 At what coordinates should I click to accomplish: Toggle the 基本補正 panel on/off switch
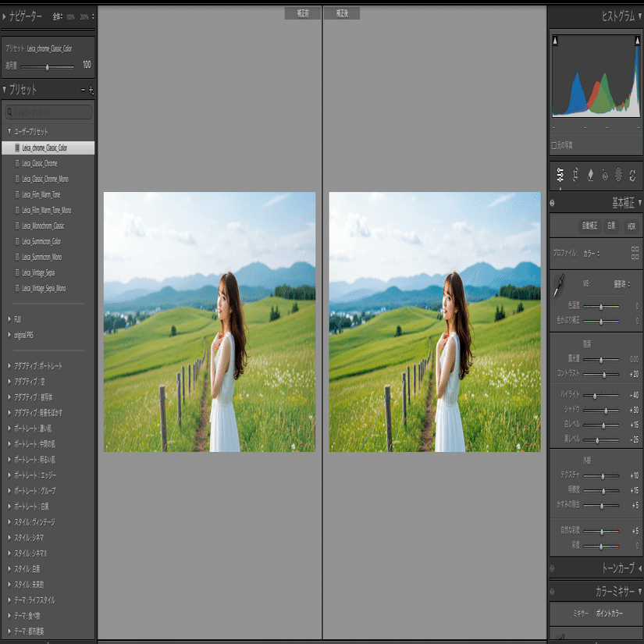point(553,203)
